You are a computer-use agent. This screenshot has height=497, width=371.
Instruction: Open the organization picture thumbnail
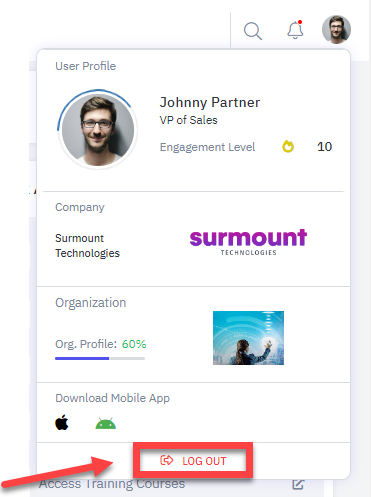click(248, 338)
